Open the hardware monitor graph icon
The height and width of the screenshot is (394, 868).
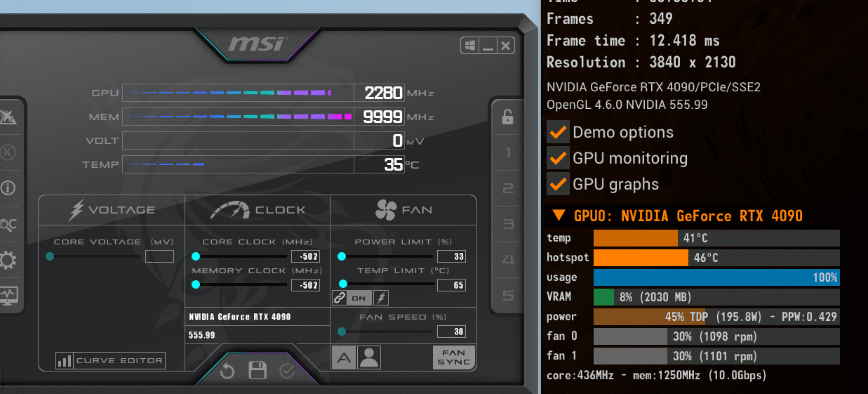pyautogui.click(x=9, y=295)
